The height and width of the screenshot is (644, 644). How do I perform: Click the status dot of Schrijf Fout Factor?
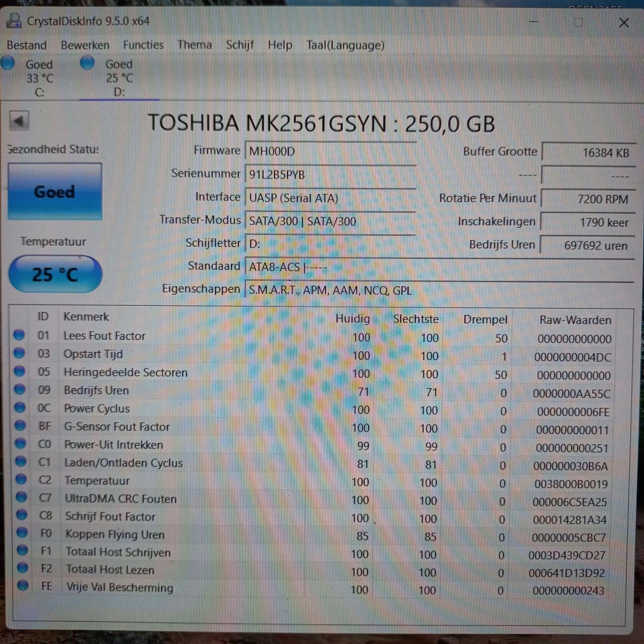click(22, 515)
